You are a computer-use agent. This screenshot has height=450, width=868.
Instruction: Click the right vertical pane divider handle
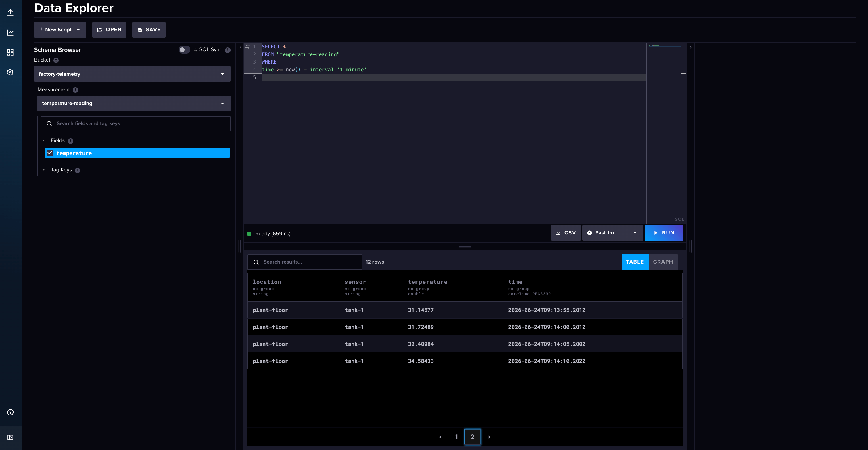coord(690,246)
